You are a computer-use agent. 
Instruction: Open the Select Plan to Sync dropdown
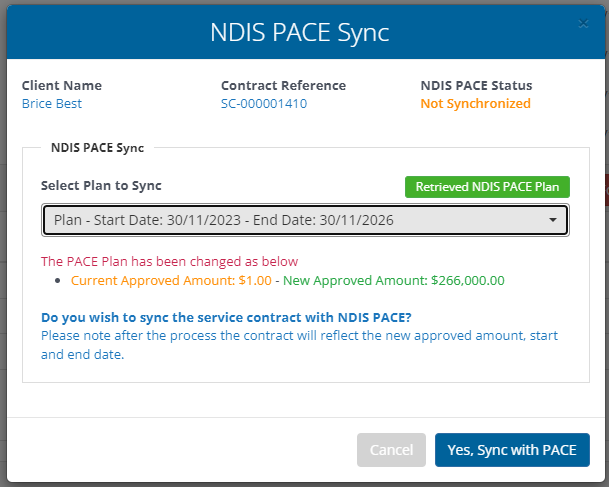(x=305, y=220)
